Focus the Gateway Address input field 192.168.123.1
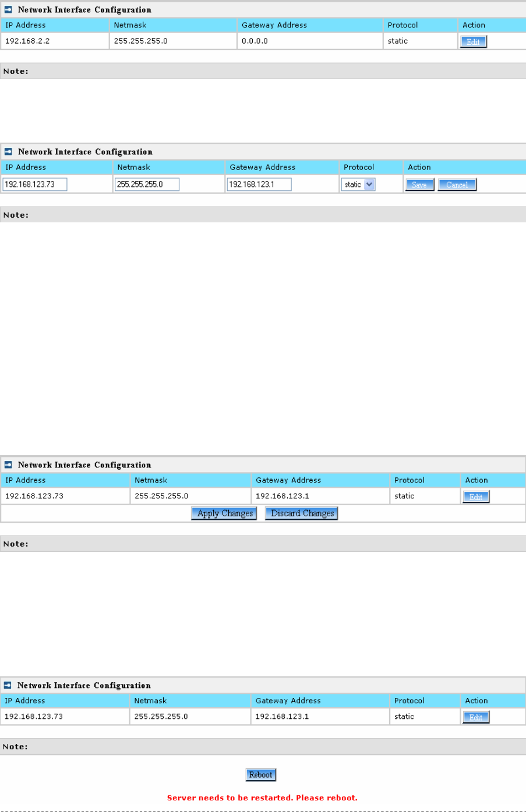This screenshot has width=526, height=812. 259,185
